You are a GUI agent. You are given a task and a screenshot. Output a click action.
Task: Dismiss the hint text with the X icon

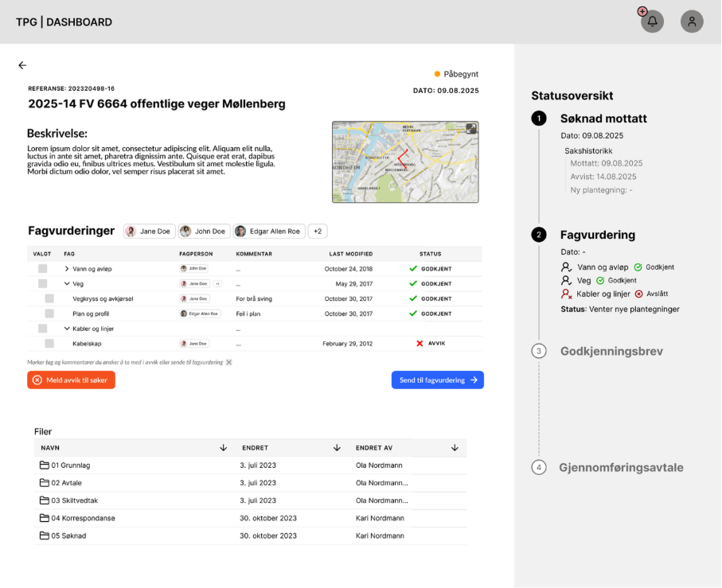coord(229,362)
